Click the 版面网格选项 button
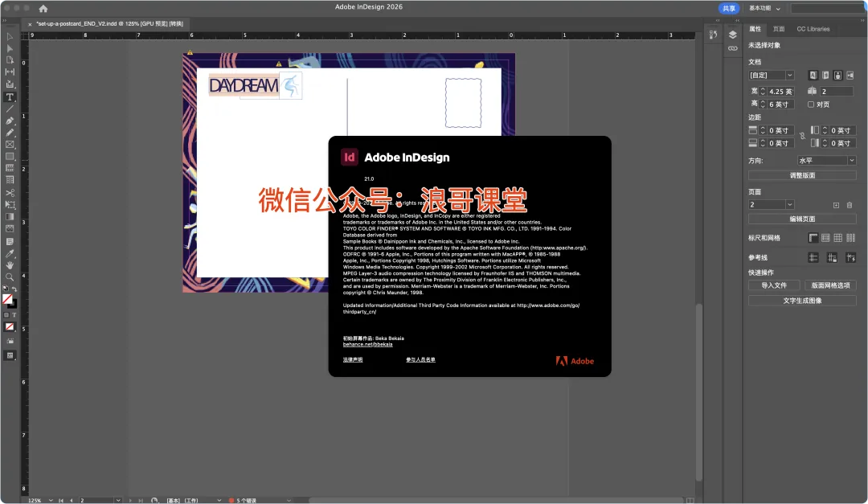 tap(830, 285)
